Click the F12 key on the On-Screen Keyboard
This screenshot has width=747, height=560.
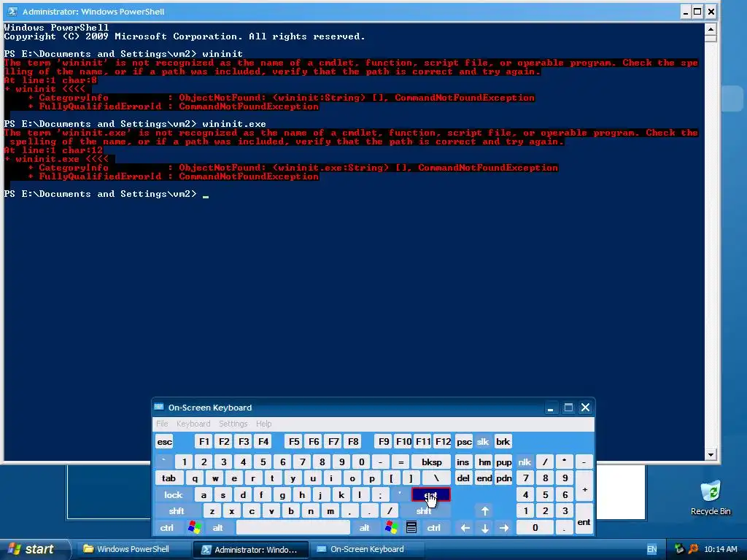[443, 441]
